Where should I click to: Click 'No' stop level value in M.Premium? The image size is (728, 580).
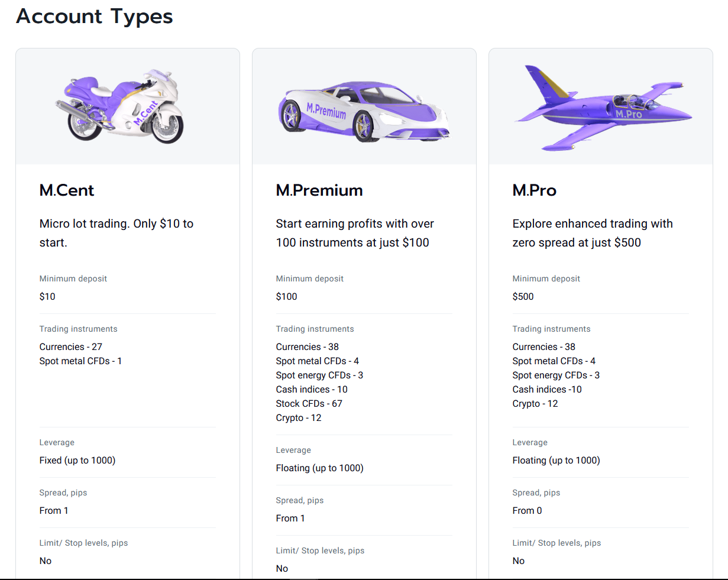pos(282,569)
